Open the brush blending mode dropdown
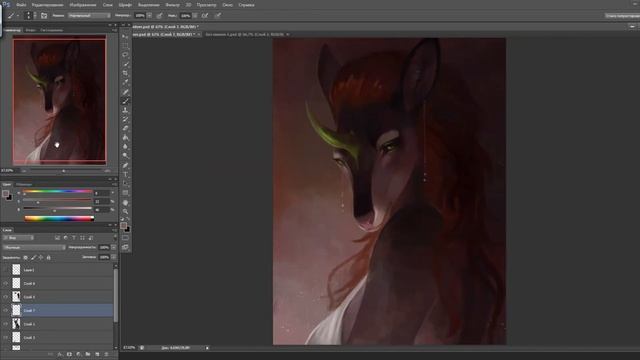Screen dimensions: 640x360 pos(89,16)
